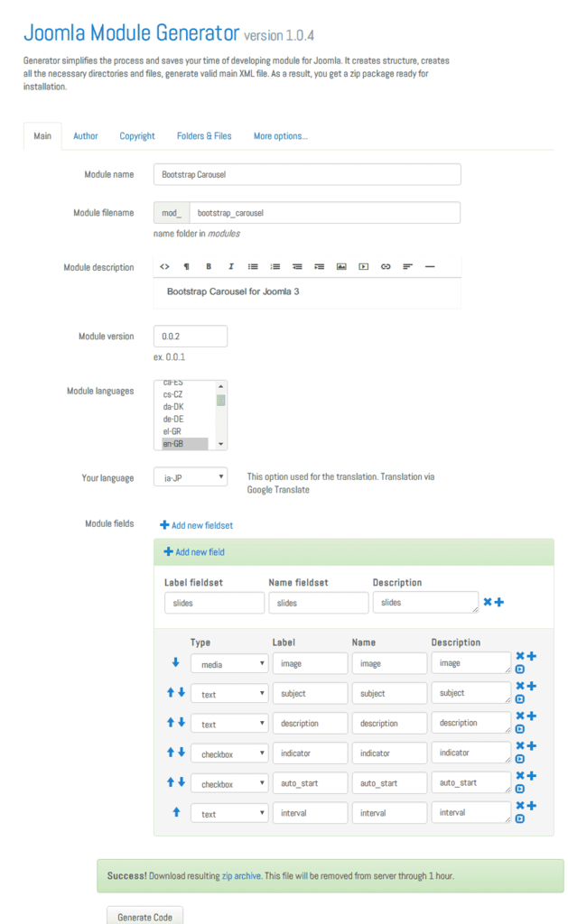Select da-DK in Module languages list
Viewport: 568px width, 924px height.
click(x=184, y=407)
